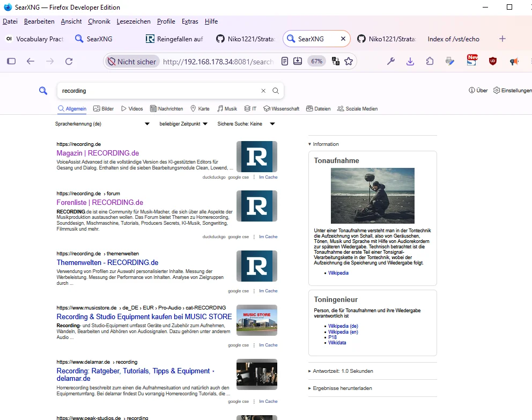Open the Wikidata link under Toningenieur
Viewport: 532px width, 420px height.
tap(337, 343)
